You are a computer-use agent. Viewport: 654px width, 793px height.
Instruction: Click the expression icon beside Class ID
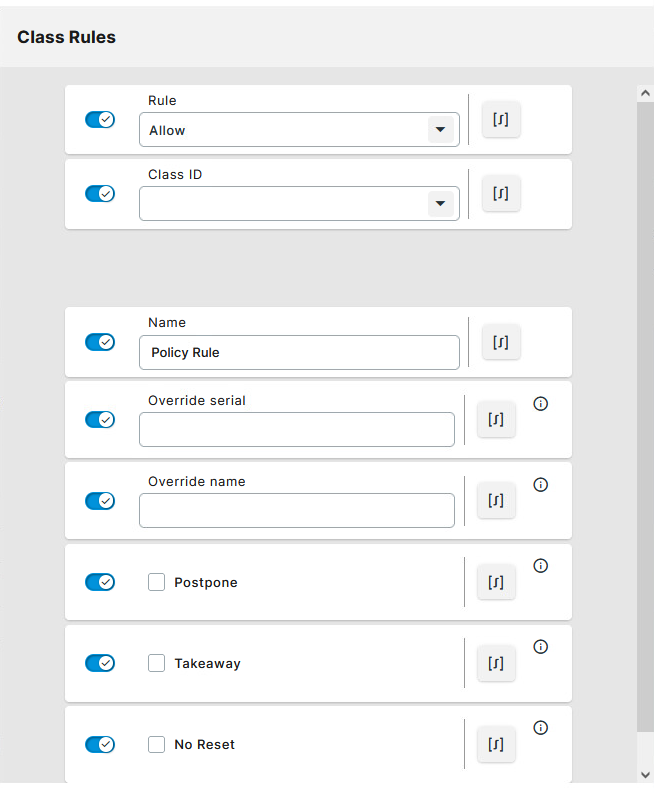(x=501, y=194)
